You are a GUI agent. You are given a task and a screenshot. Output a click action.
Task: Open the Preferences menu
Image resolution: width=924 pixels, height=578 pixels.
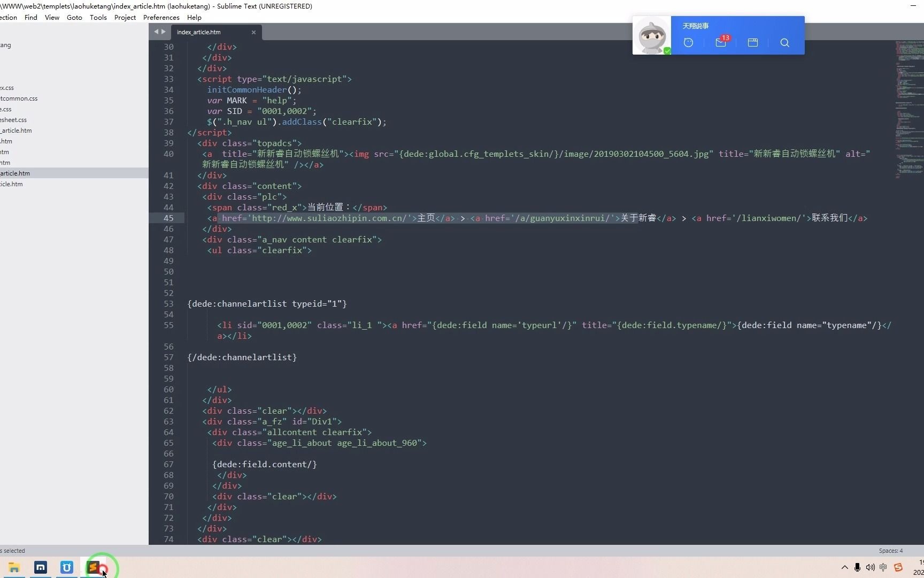pyautogui.click(x=161, y=17)
